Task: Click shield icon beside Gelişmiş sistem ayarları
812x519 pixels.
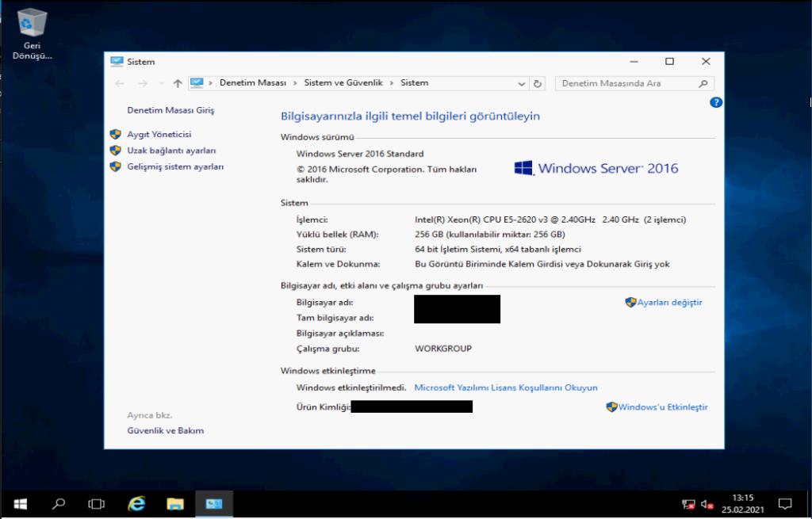Action: coord(116,166)
